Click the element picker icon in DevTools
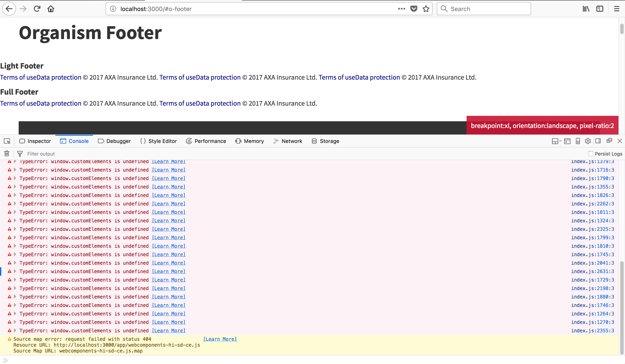 [7, 141]
